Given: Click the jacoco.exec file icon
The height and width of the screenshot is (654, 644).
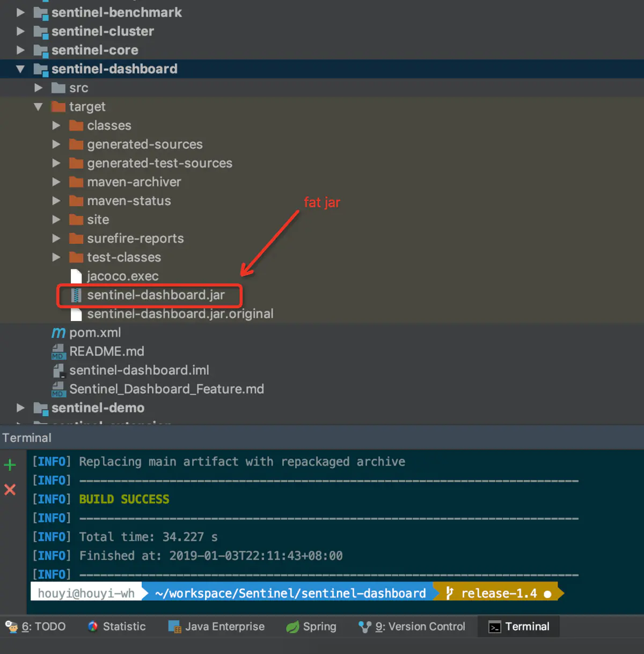Looking at the screenshot, I should (76, 276).
